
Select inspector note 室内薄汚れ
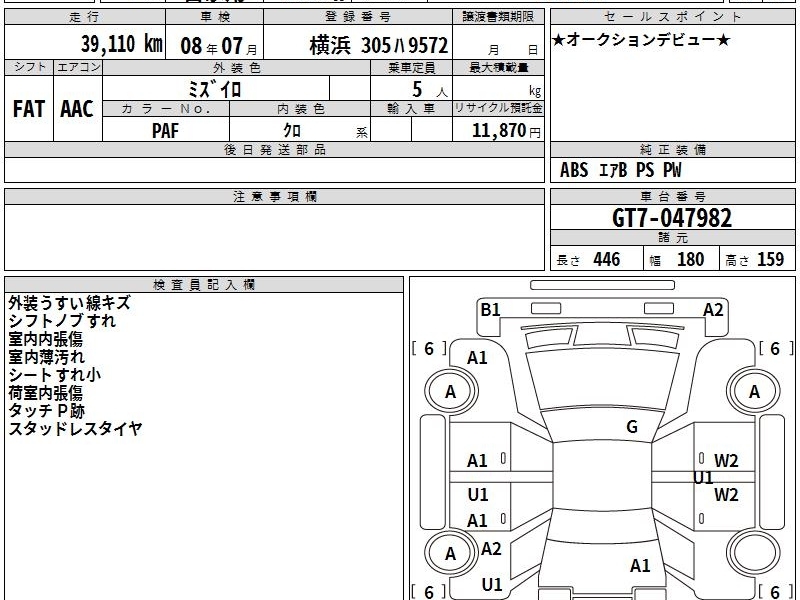[x=46, y=357]
